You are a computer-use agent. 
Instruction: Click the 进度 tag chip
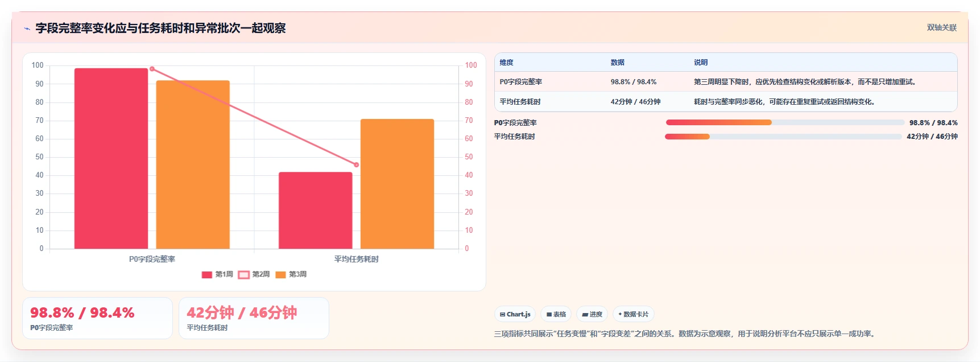[592, 314]
